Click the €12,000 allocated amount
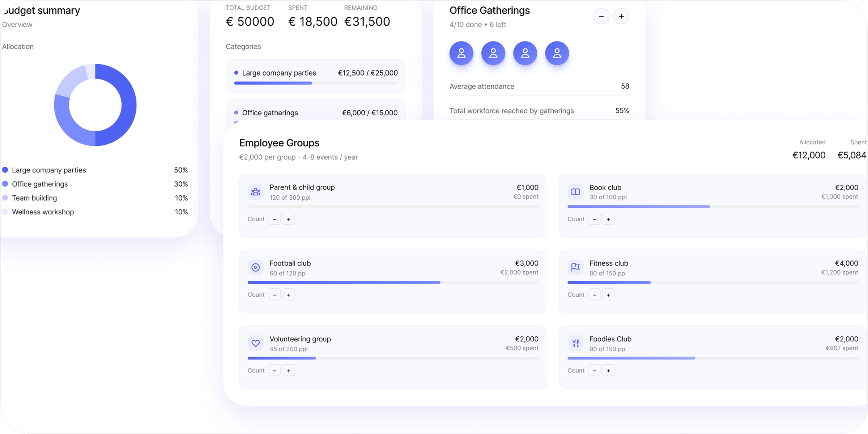Viewport: 868px width, 434px height. [809, 155]
